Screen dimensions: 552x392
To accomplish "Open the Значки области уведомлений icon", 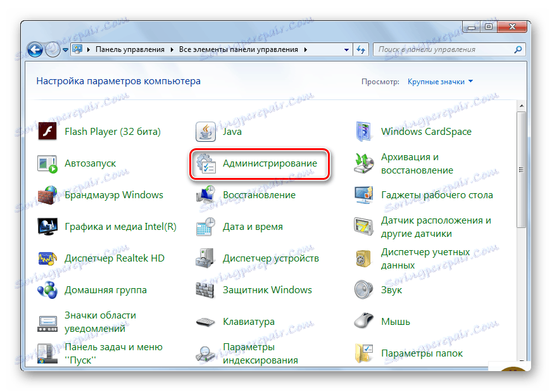I will [47, 324].
